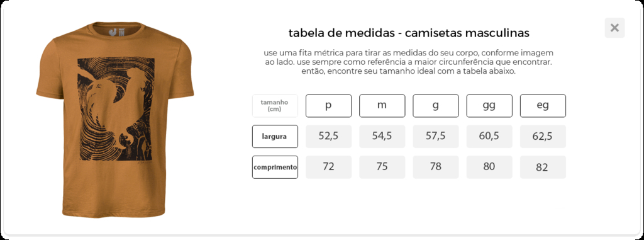The image size is (644, 240).
Task: Select size gg box
Action: click(489, 106)
